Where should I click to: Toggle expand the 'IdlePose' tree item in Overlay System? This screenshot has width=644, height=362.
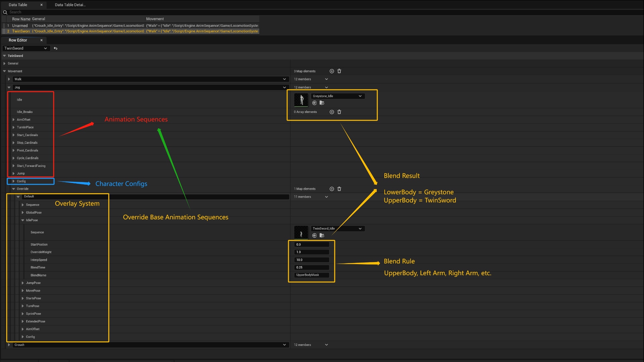click(x=23, y=220)
